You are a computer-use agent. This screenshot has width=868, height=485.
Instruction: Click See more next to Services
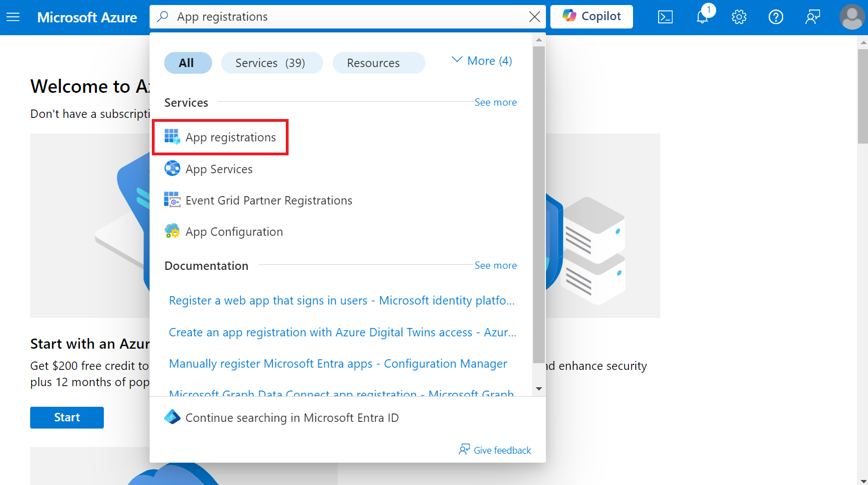495,102
